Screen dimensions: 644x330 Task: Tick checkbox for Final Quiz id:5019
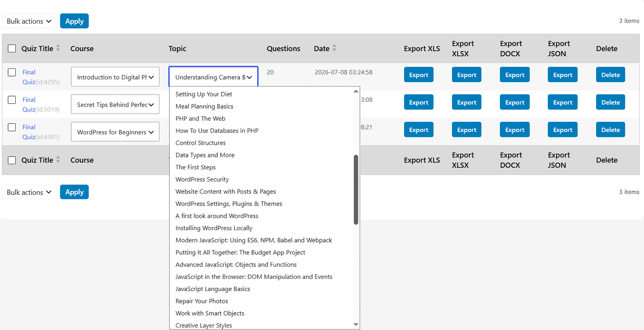pyautogui.click(x=12, y=100)
